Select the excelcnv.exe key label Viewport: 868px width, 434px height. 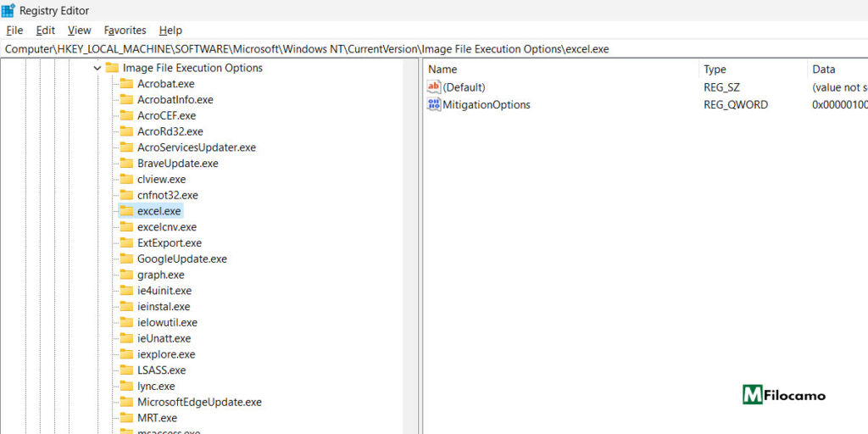(x=167, y=227)
